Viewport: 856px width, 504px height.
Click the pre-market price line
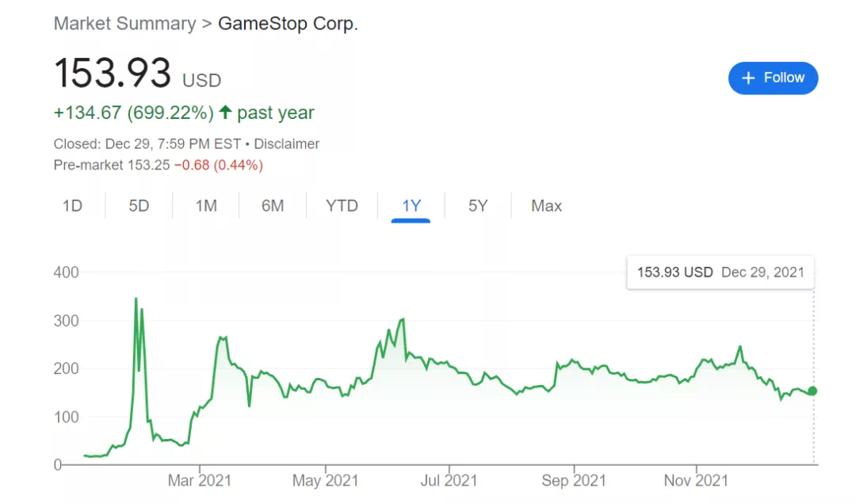pyautogui.click(x=158, y=165)
